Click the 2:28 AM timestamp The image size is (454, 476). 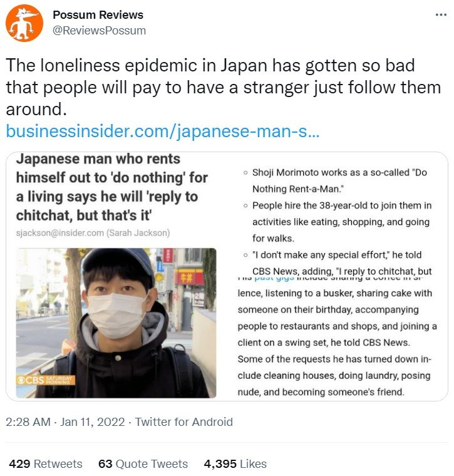click(x=28, y=422)
